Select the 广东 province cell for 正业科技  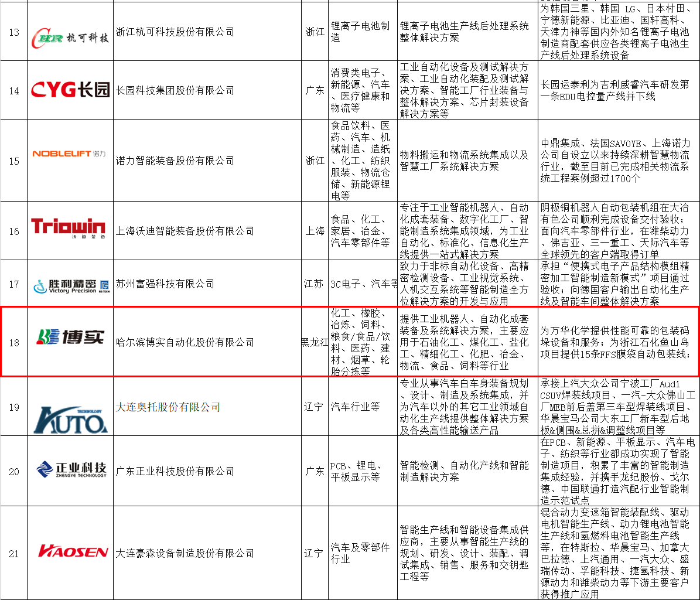click(315, 471)
